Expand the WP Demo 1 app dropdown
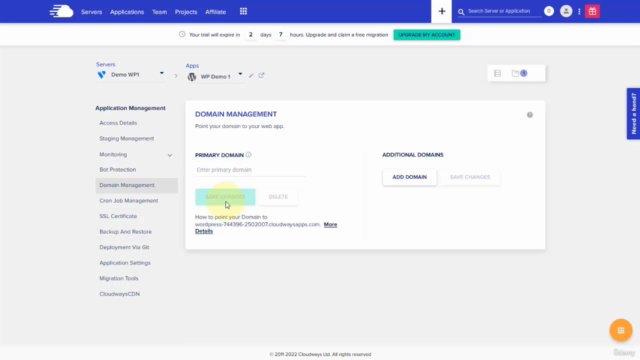The width and height of the screenshot is (640, 360). point(240,74)
